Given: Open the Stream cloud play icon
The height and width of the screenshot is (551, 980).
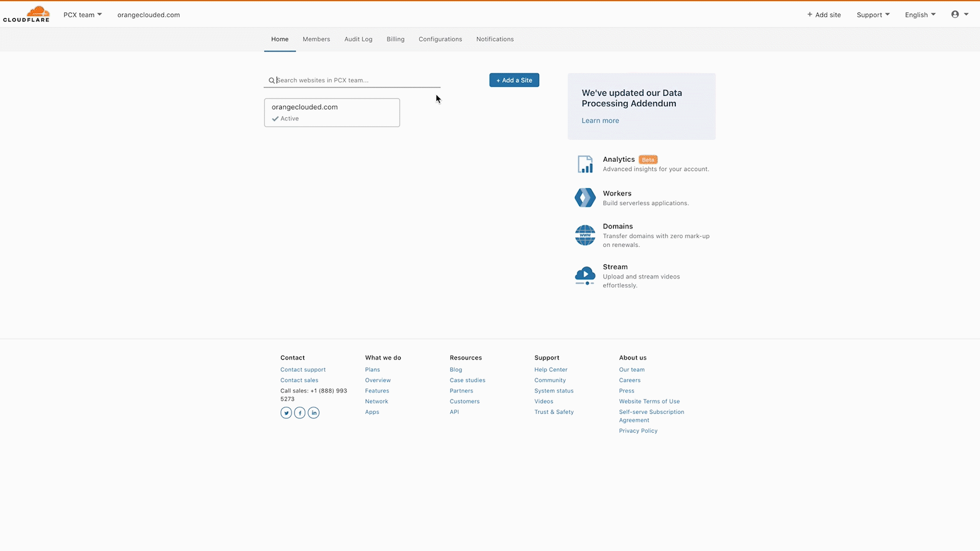Looking at the screenshot, I should [x=585, y=275].
